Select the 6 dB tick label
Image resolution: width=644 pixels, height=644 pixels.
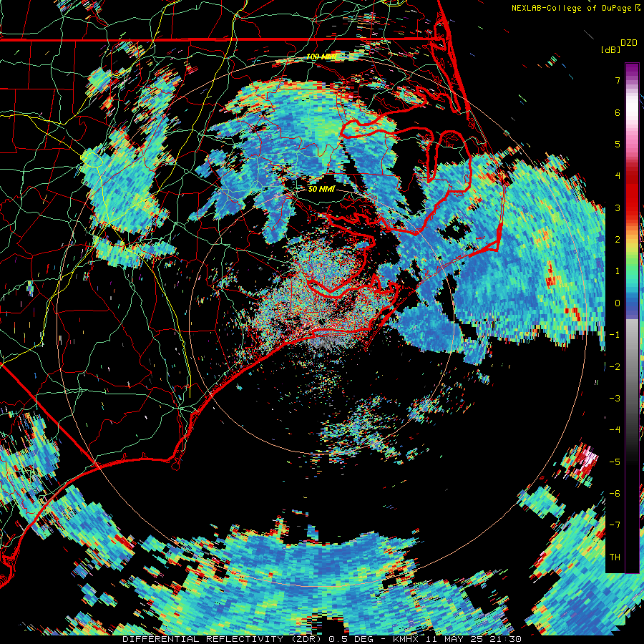[x=618, y=112]
